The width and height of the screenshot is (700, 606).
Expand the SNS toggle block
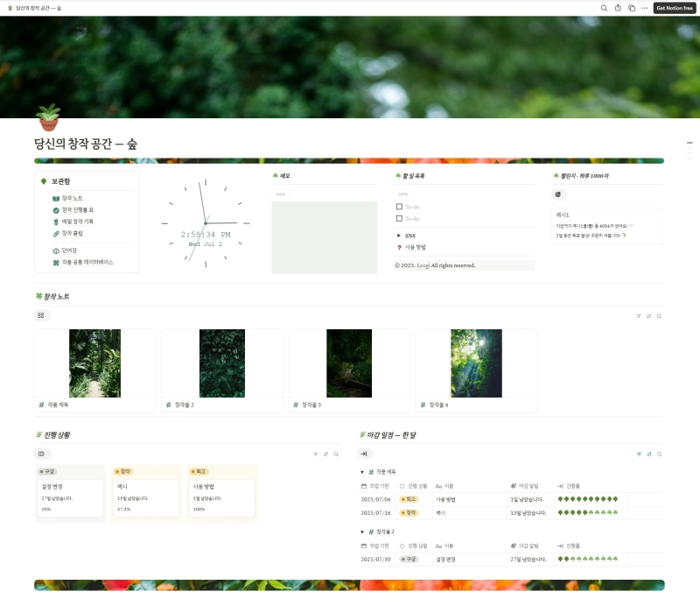(399, 236)
